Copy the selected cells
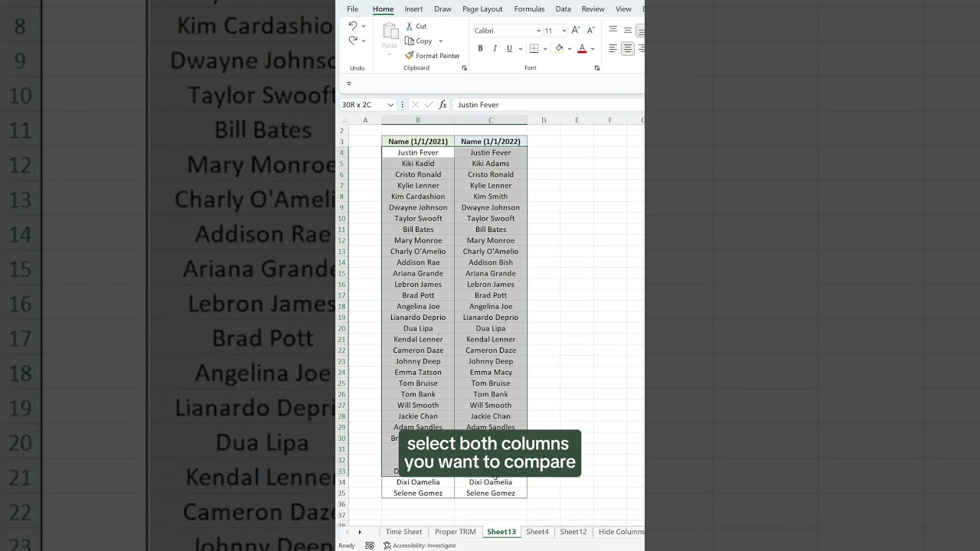This screenshot has width=980, height=551. coord(419,41)
